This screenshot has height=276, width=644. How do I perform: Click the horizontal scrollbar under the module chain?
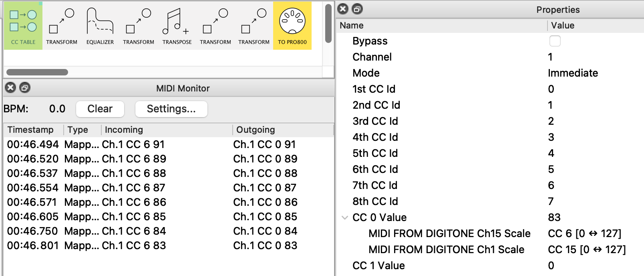[x=37, y=72]
